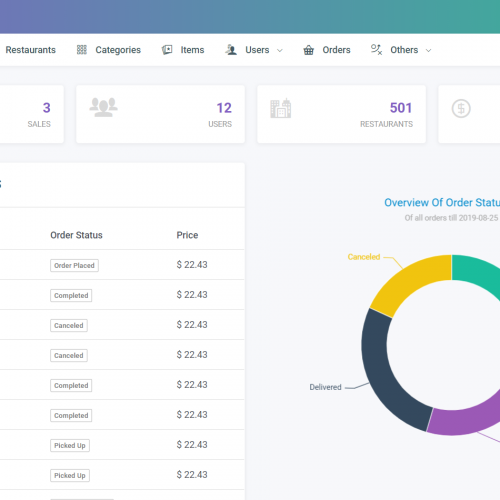Click the dollar coin icon card
The width and height of the screenshot is (500, 500).
[x=461, y=109]
